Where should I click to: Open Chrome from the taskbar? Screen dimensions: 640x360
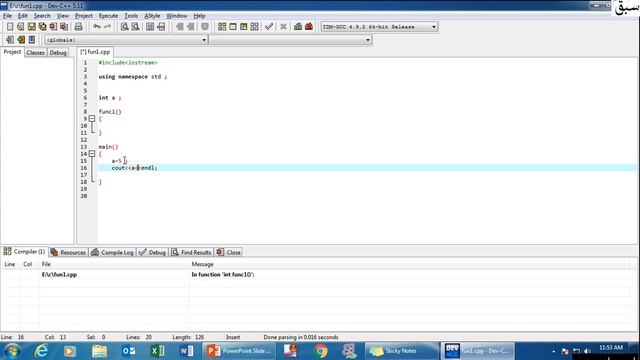(321, 351)
